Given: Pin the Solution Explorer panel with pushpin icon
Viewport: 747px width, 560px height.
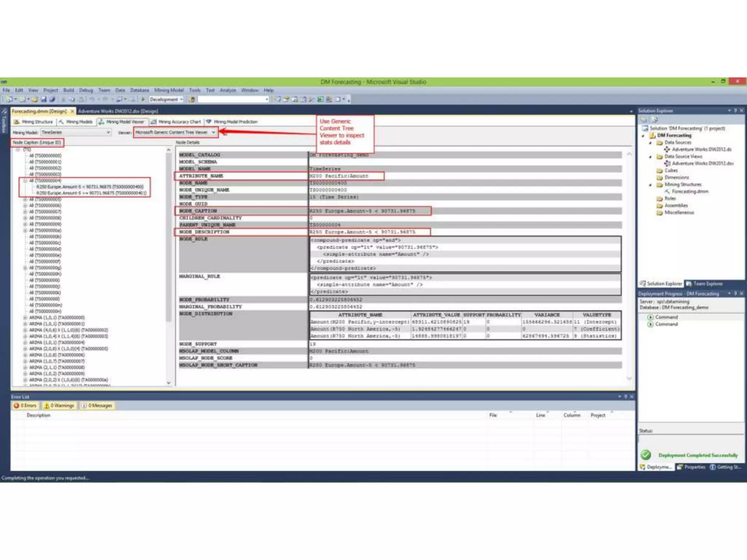Looking at the screenshot, I should [735, 110].
